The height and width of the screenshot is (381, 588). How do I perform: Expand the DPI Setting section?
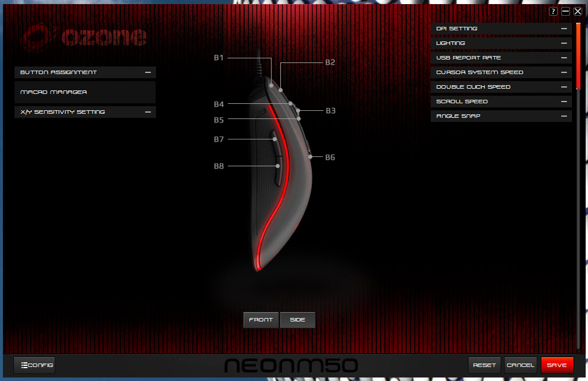[x=501, y=29]
